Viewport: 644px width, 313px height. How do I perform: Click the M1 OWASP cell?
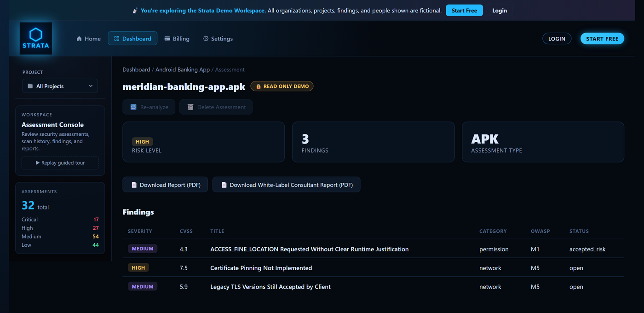tap(535, 249)
